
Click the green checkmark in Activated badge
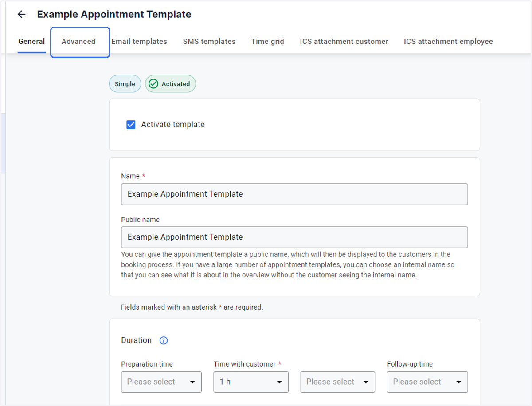click(x=153, y=84)
